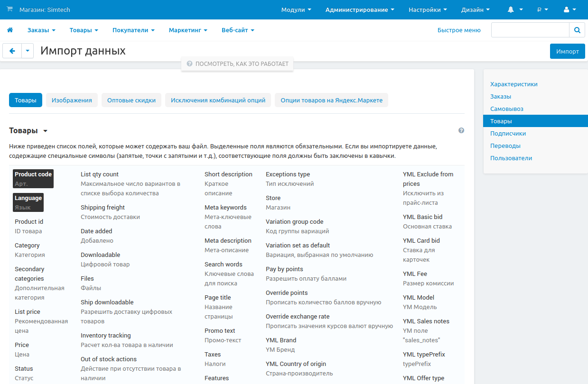Open the Товары menu in navigation bar
Screen dimensions: 588x384
(84, 30)
